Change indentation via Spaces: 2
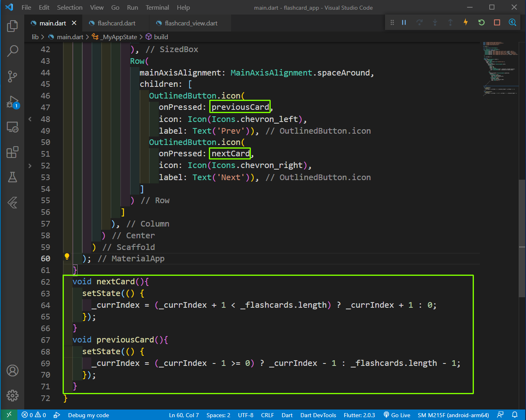The image size is (526, 420). coord(218,415)
